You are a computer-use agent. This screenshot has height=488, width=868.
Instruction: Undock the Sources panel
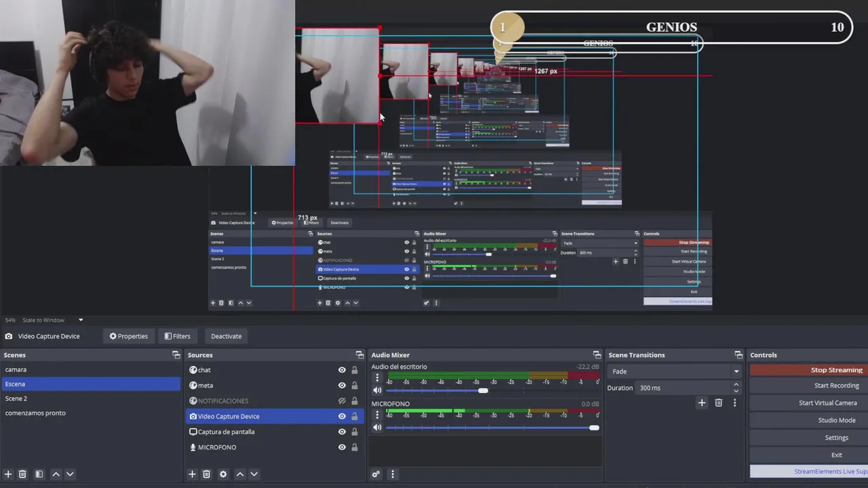coord(360,355)
